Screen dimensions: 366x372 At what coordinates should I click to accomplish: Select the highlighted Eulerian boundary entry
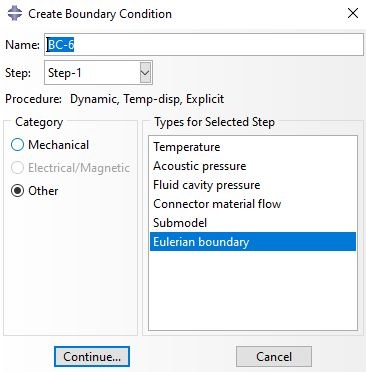click(x=253, y=242)
